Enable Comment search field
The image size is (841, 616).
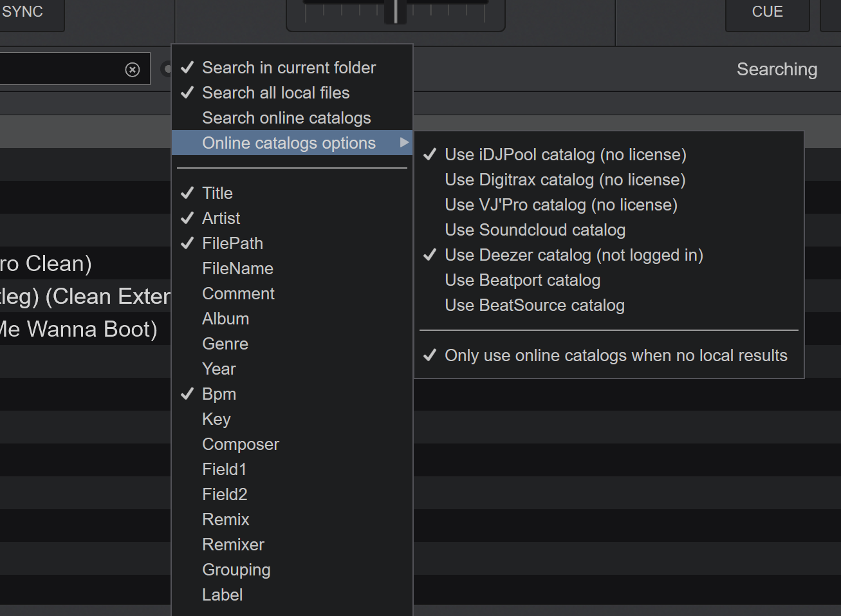click(292, 294)
